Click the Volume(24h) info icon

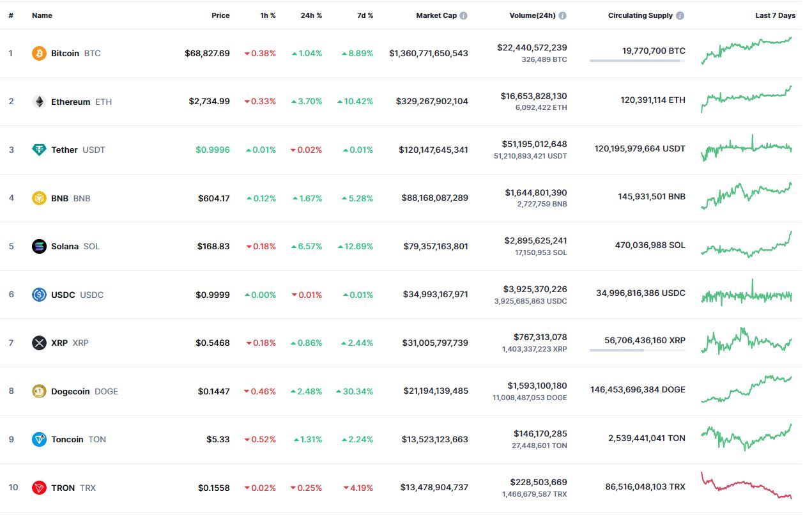point(562,15)
